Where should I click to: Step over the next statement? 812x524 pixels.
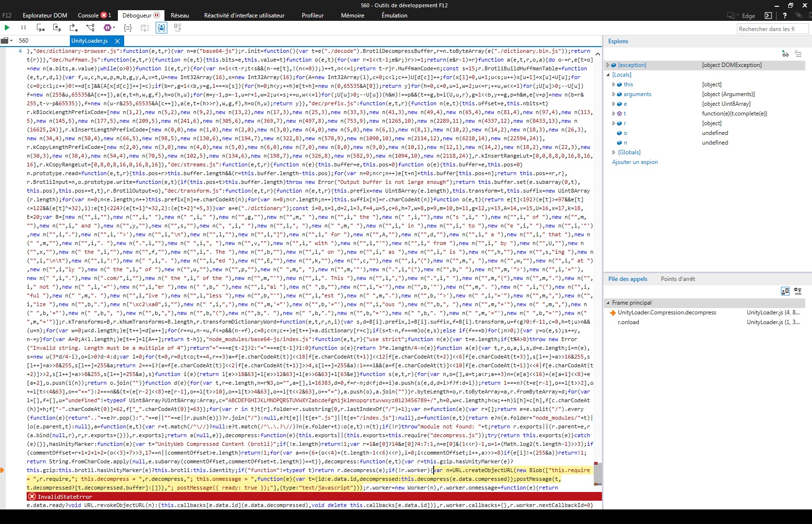pyautogui.click(x=41, y=28)
